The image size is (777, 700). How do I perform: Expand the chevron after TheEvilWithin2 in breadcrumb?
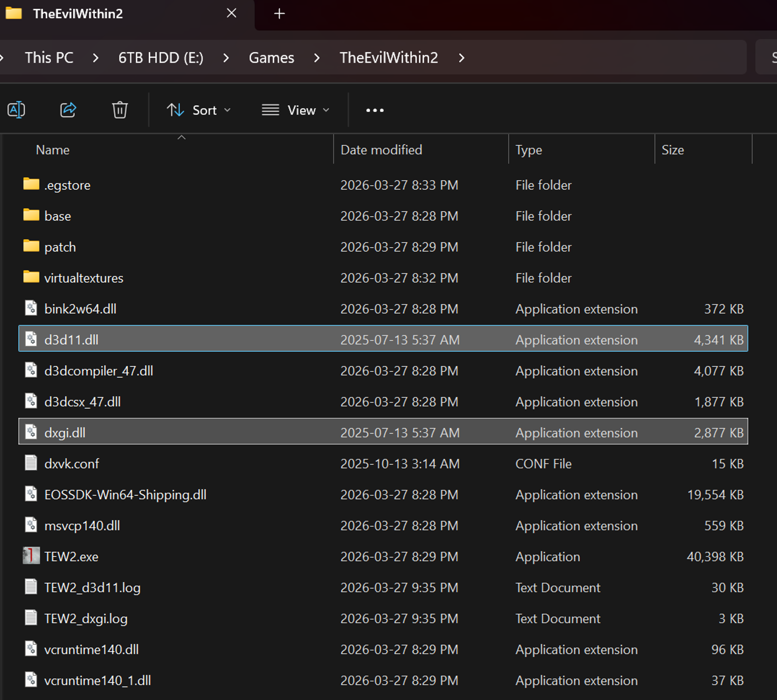461,58
